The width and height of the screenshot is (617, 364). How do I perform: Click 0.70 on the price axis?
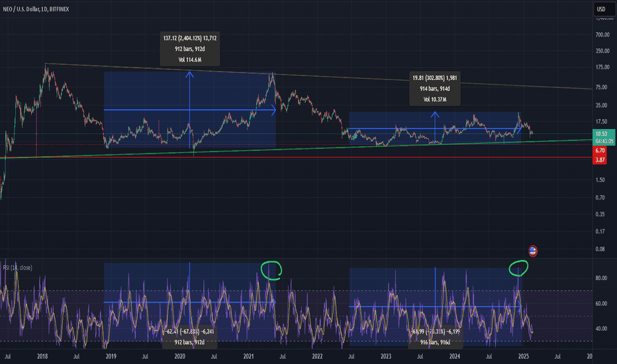[x=600, y=197]
